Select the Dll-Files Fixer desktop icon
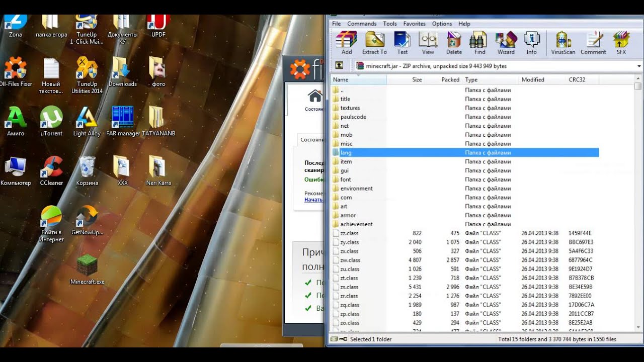This screenshot has height=362, width=644. [16, 72]
